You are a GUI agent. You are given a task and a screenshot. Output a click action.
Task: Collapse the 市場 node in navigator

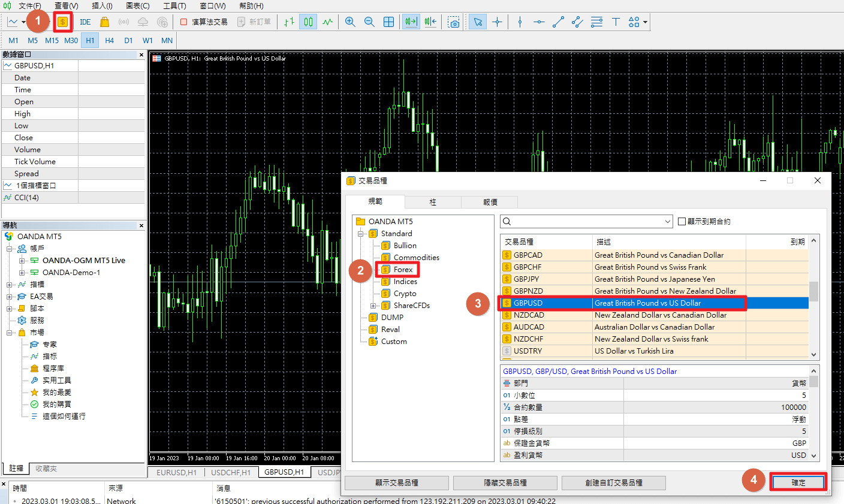click(x=10, y=333)
